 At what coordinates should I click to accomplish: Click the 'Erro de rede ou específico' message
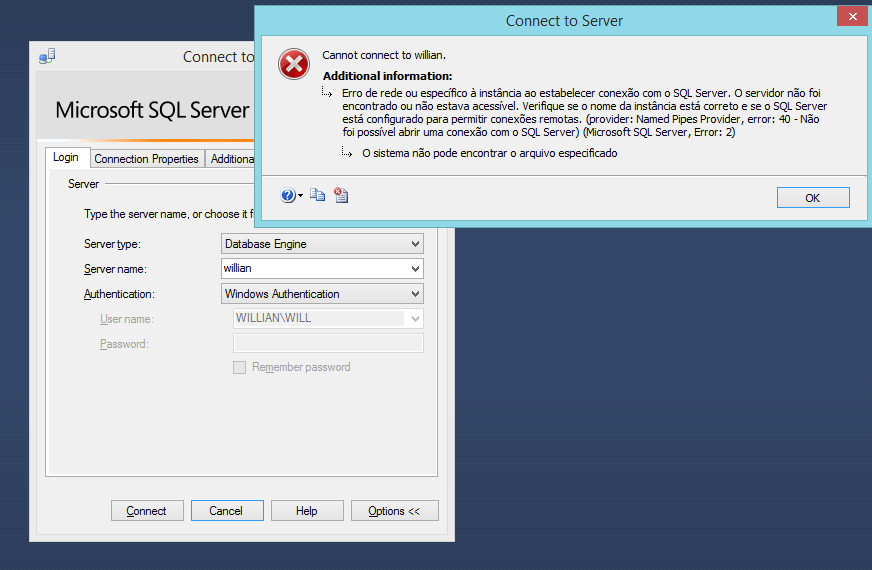click(584, 112)
